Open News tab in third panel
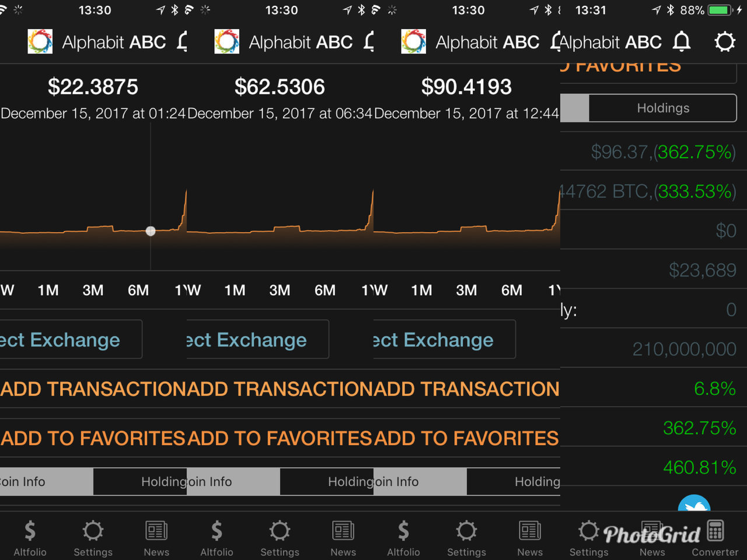 tap(529, 538)
